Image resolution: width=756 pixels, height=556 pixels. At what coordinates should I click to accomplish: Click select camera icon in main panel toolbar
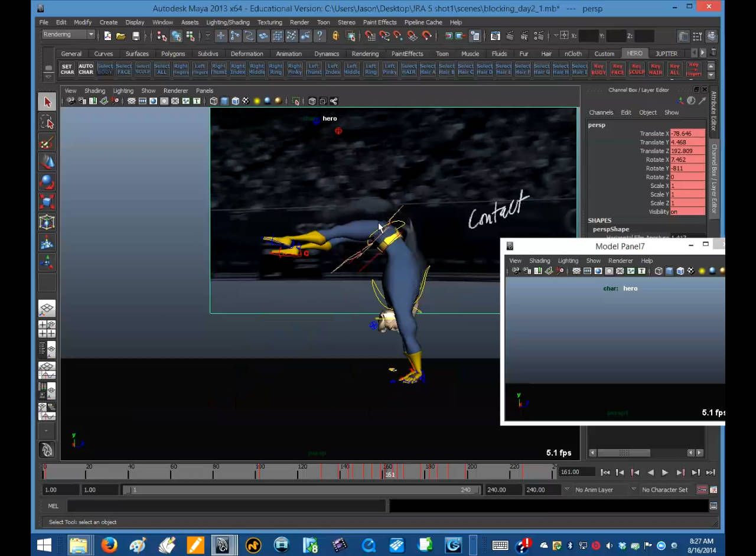(x=71, y=101)
